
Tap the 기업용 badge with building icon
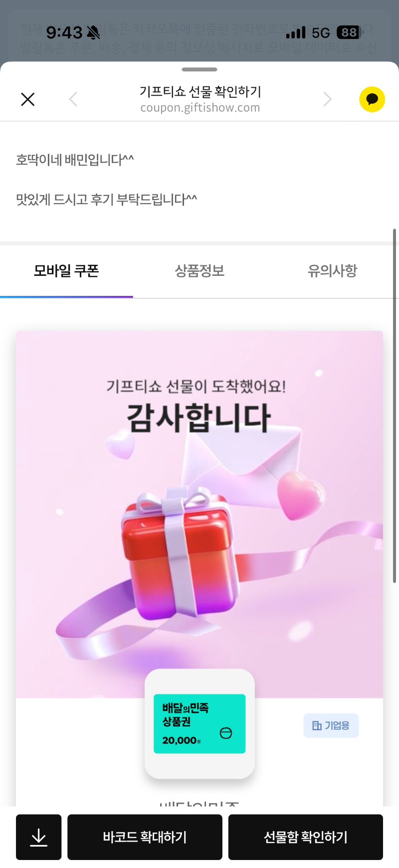pyautogui.click(x=331, y=725)
